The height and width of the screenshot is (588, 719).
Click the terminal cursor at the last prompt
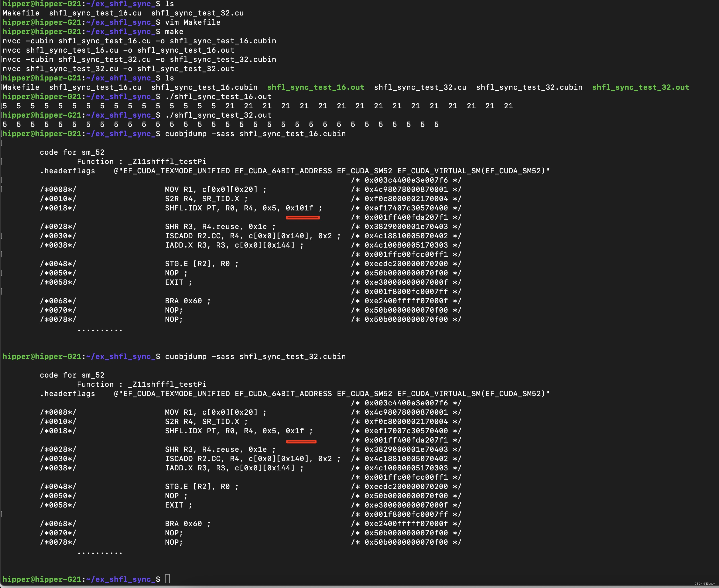coord(167,579)
